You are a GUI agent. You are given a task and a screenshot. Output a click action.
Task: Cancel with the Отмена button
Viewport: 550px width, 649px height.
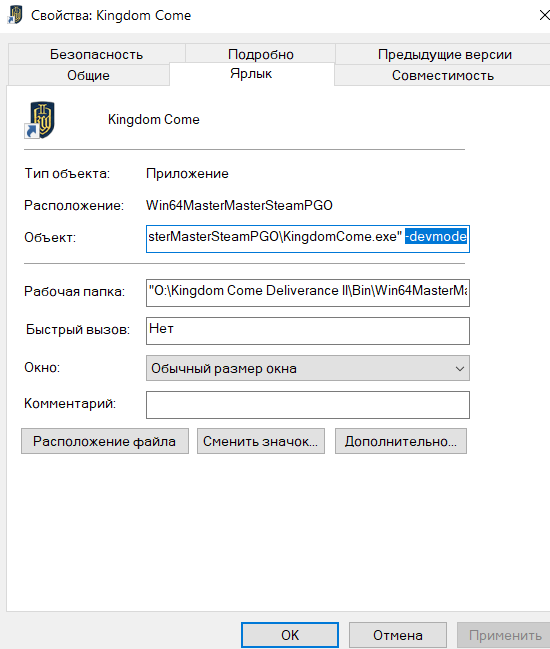398,635
